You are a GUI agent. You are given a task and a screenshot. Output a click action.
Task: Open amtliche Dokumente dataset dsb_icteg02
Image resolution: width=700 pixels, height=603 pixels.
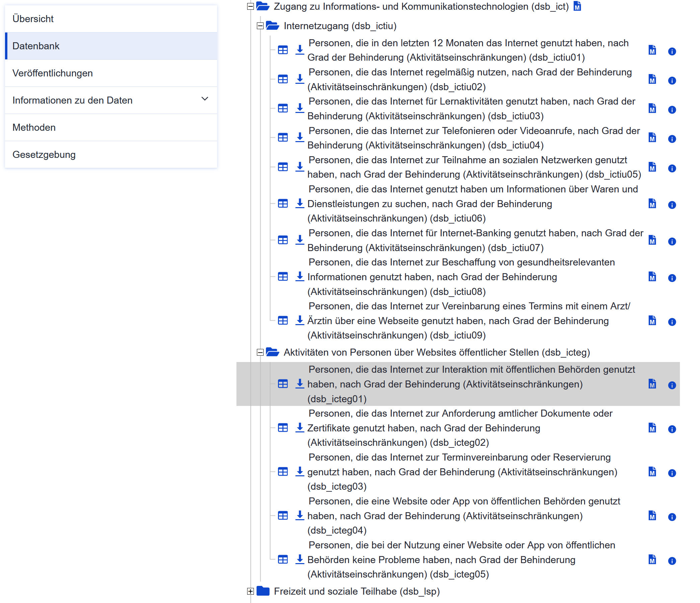460,428
